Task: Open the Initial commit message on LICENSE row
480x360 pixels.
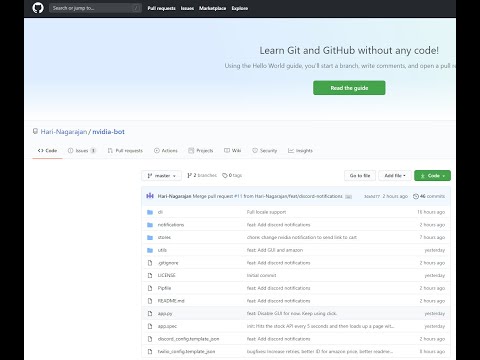Action: point(261,275)
